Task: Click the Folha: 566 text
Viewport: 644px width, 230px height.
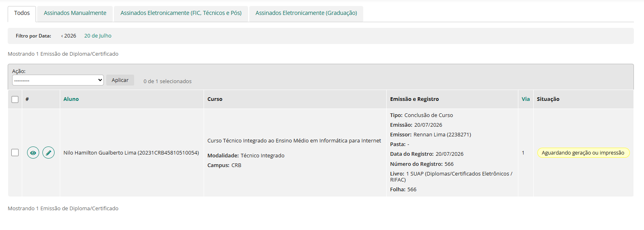Action: point(403,190)
